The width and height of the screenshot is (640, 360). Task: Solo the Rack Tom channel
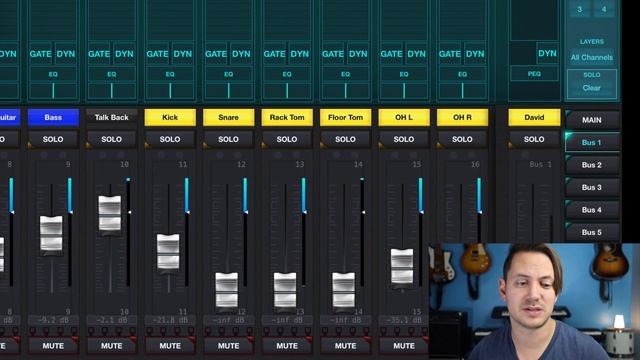[x=287, y=139]
